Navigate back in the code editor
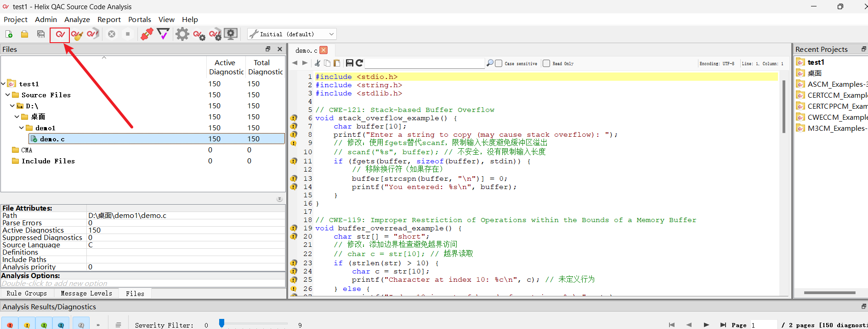 [x=295, y=63]
